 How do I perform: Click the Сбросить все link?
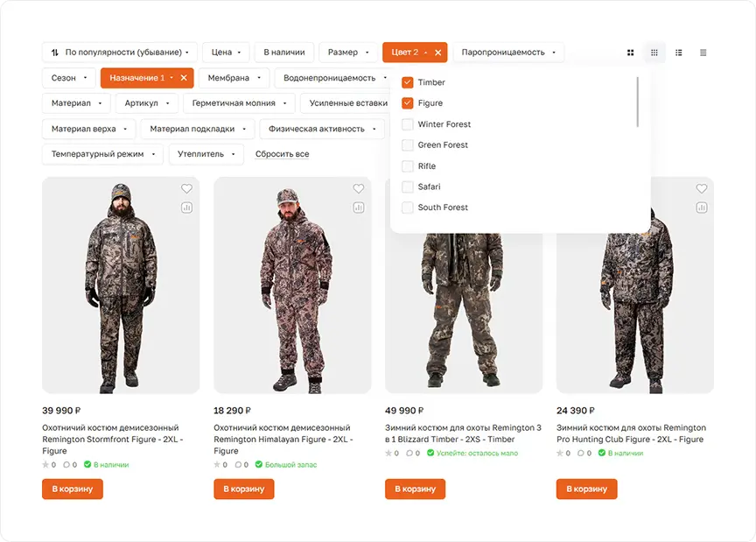[x=282, y=154]
